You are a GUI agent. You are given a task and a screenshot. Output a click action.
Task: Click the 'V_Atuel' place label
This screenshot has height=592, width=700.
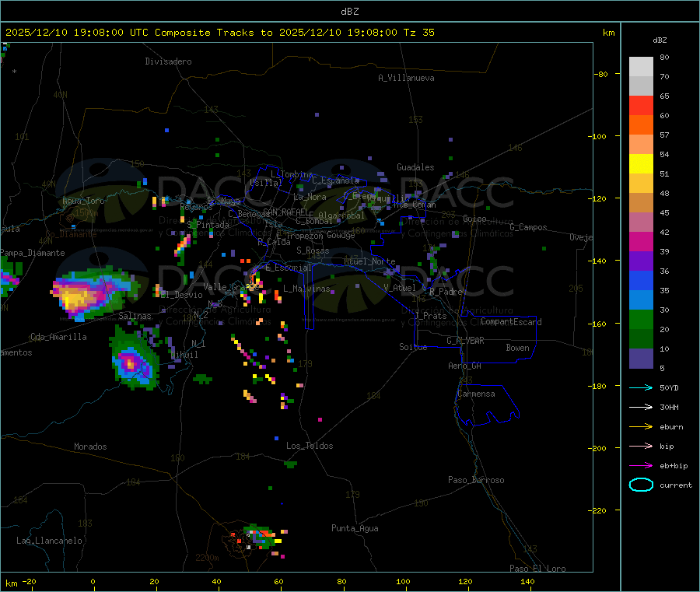coord(400,288)
